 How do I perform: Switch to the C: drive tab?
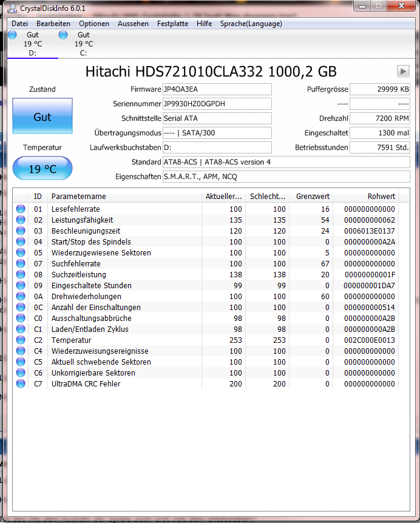point(83,44)
